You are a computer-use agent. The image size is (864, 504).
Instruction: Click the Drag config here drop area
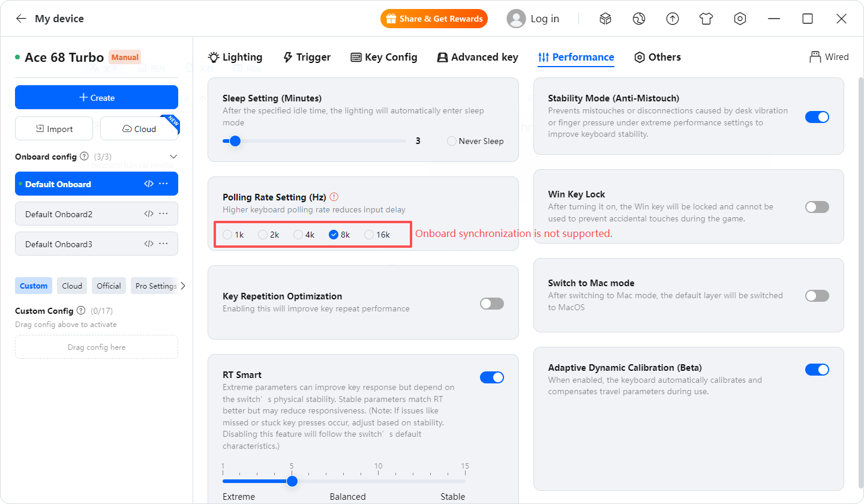[97, 347]
